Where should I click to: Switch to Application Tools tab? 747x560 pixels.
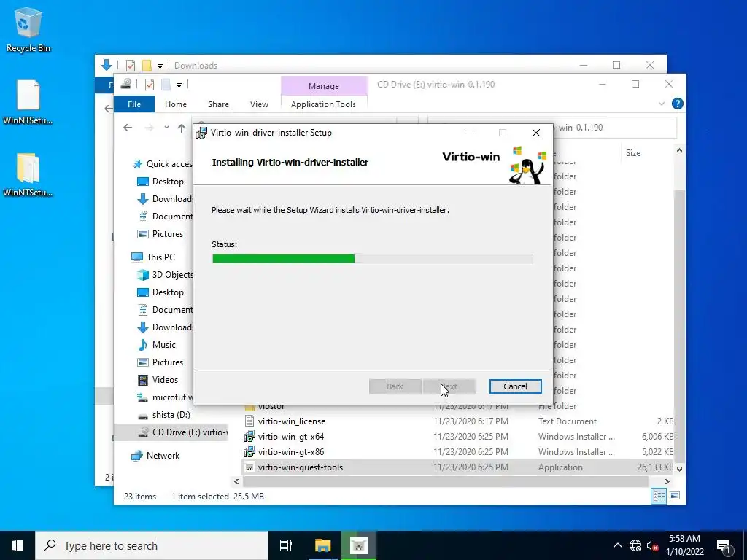pos(323,104)
